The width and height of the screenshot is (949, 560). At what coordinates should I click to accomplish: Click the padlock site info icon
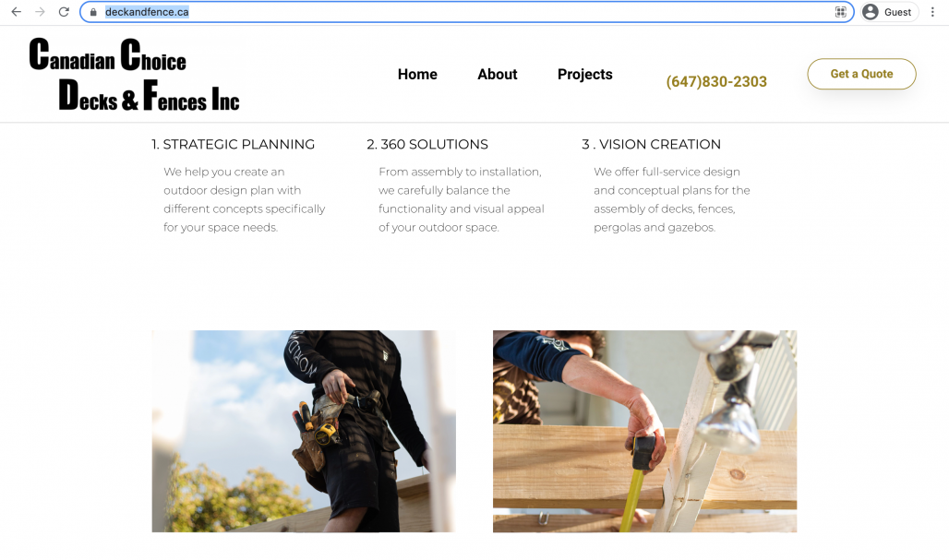pos(93,12)
